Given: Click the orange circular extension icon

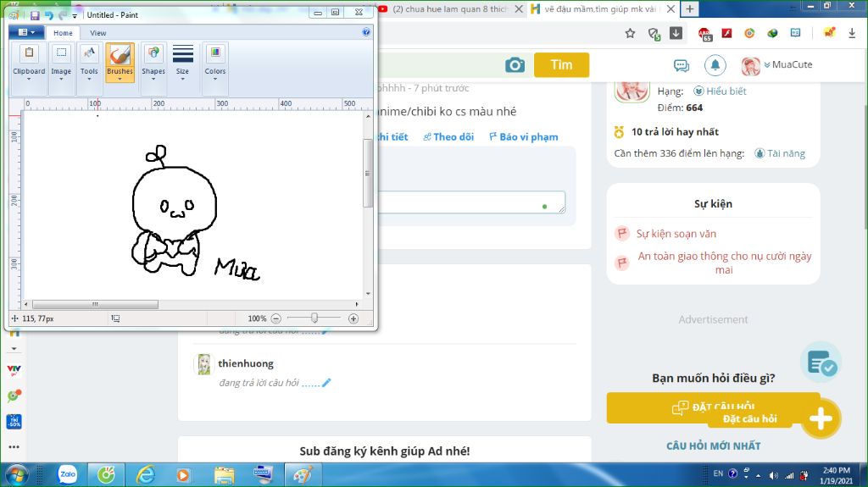Looking at the screenshot, I should point(749,33).
